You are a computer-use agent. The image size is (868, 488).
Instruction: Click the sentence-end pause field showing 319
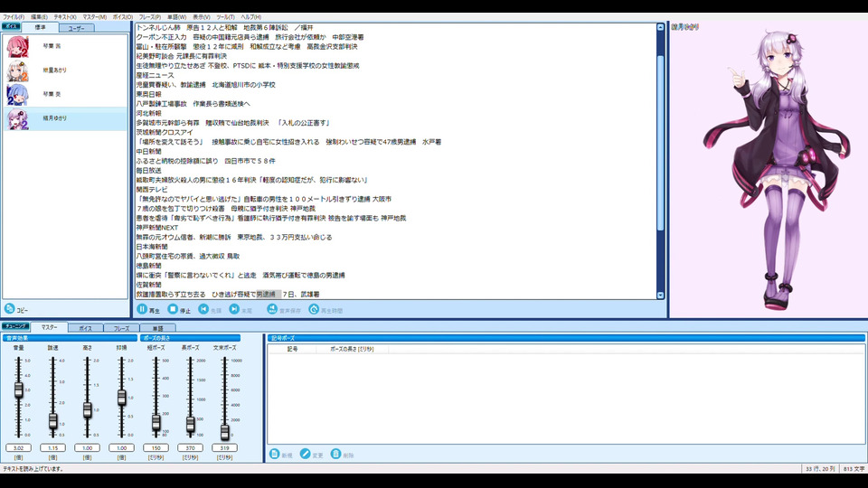point(224,447)
